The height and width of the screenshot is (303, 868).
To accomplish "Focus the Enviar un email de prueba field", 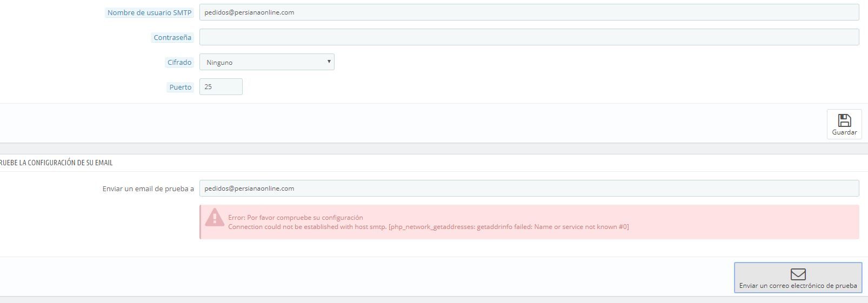I will tap(529, 188).
